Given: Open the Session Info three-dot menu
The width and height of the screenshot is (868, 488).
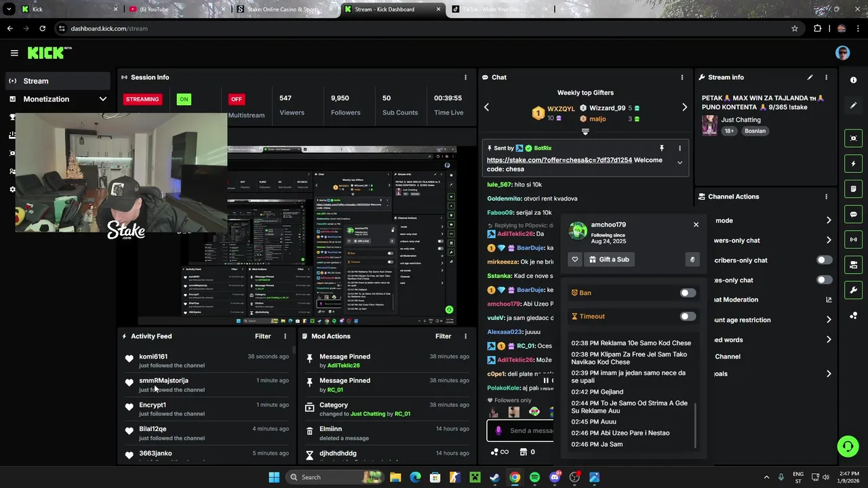Looking at the screenshot, I should [x=465, y=77].
